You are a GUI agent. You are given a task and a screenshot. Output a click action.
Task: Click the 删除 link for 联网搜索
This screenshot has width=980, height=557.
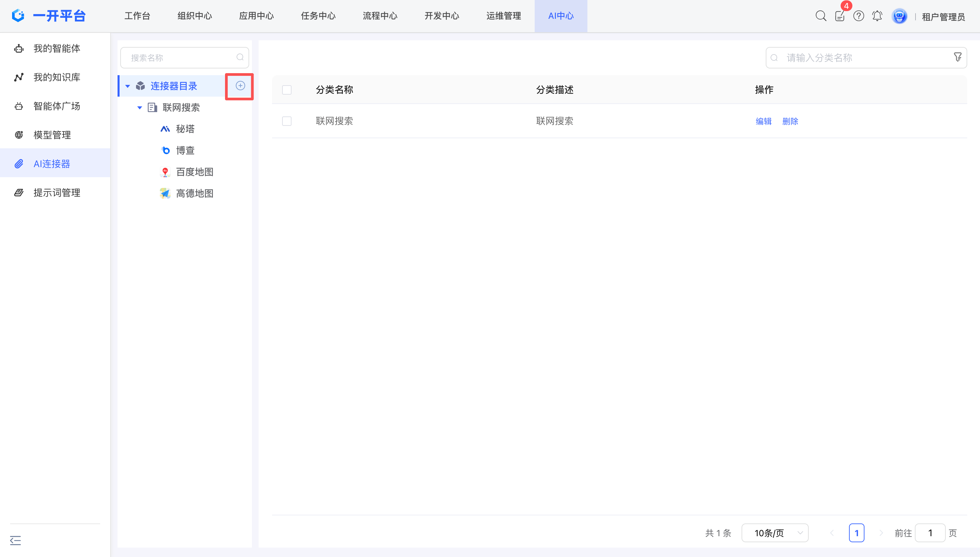(x=790, y=121)
